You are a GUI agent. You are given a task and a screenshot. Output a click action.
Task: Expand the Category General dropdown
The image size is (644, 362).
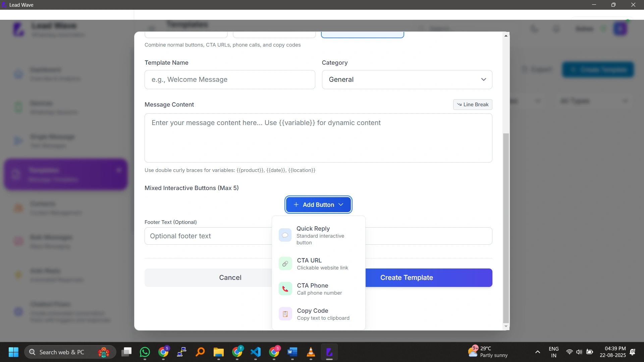(x=407, y=79)
